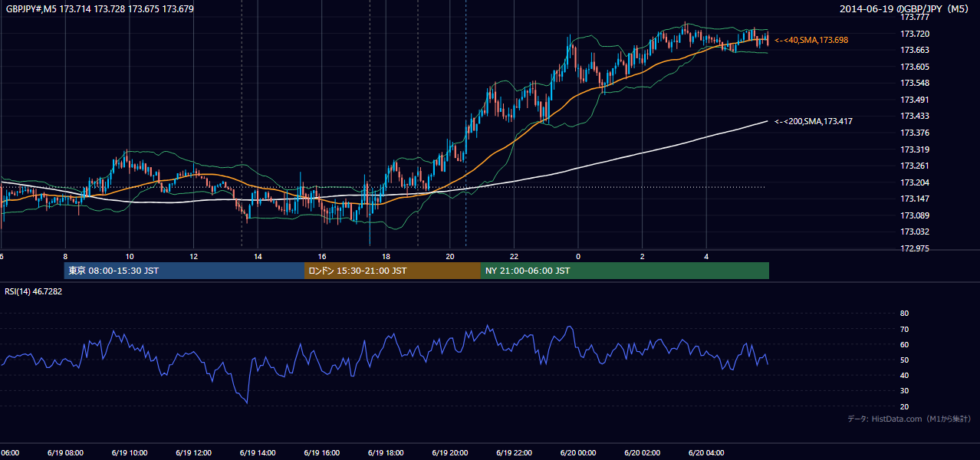Click the 6/19 10:00 bottom time label
The width and height of the screenshot is (980, 460).
(x=129, y=453)
